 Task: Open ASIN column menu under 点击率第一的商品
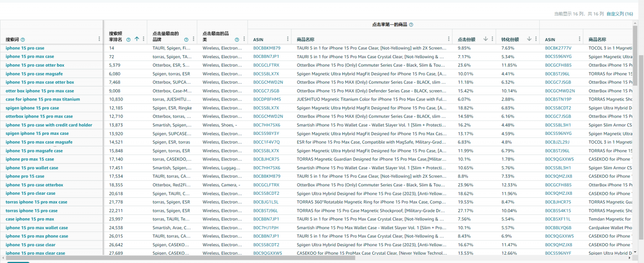tap(288, 39)
